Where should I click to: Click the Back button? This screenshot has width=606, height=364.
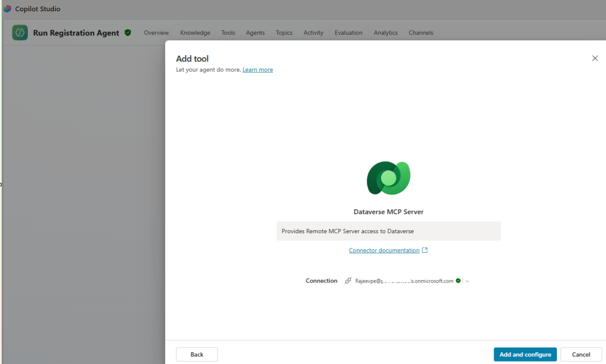197,355
